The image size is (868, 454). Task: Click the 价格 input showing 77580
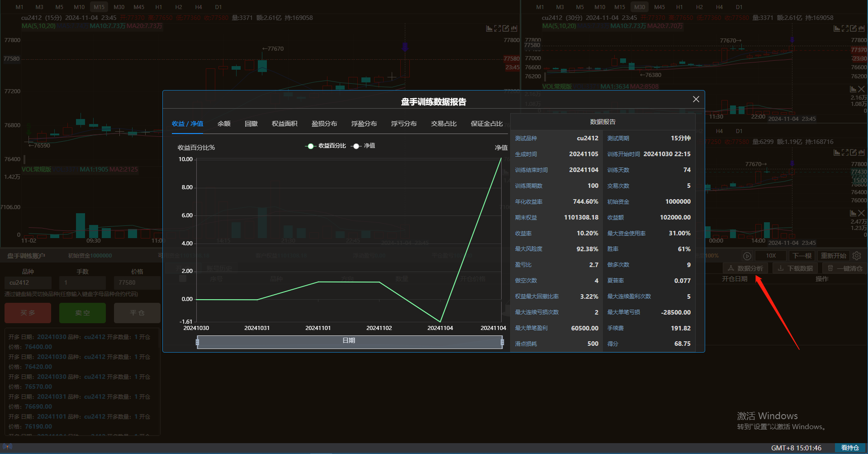click(137, 282)
